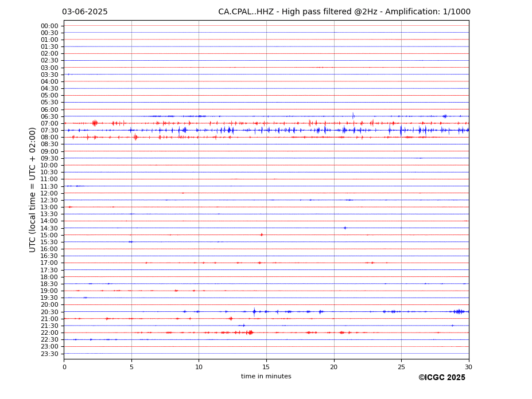Click the 08:30 row label

pyautogui.click(x=49, y=144)
